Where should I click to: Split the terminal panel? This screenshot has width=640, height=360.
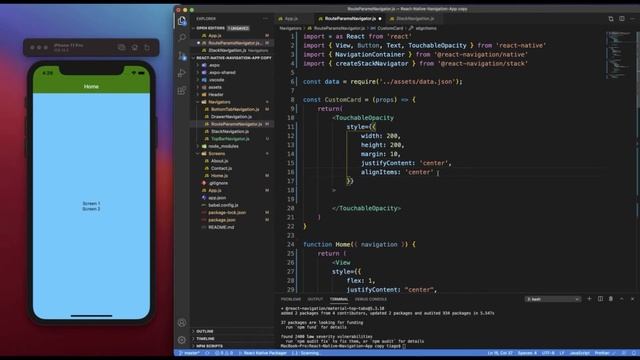[x=600, y=299]
